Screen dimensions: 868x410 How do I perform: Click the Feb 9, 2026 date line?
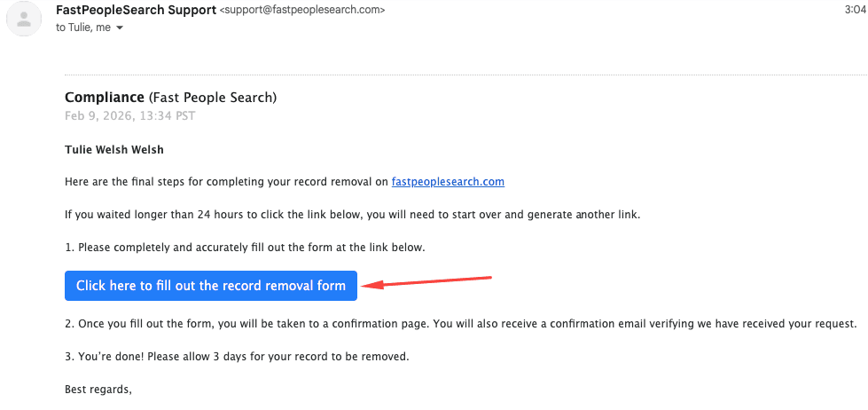(x=129, y=116)
